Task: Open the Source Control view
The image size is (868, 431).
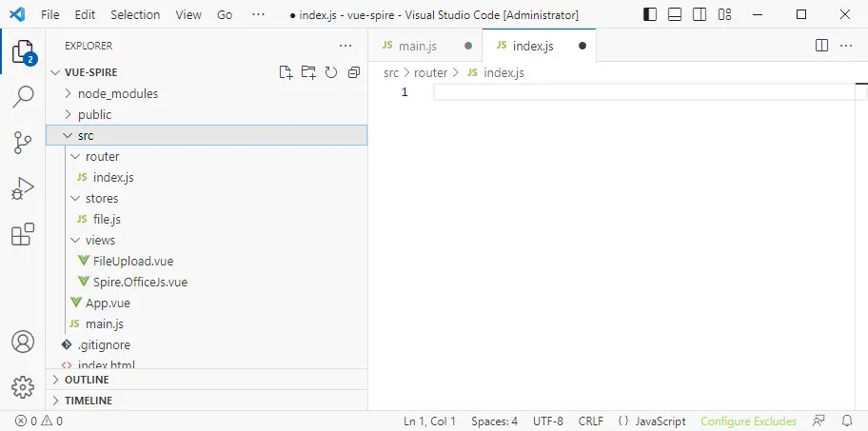Action: pos(23,143)
